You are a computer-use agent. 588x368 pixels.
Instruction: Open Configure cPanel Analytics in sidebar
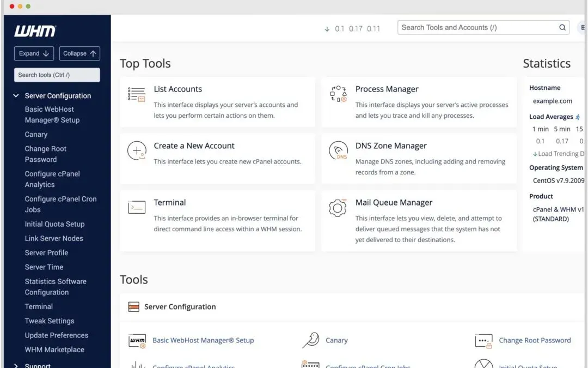(52, 179)
